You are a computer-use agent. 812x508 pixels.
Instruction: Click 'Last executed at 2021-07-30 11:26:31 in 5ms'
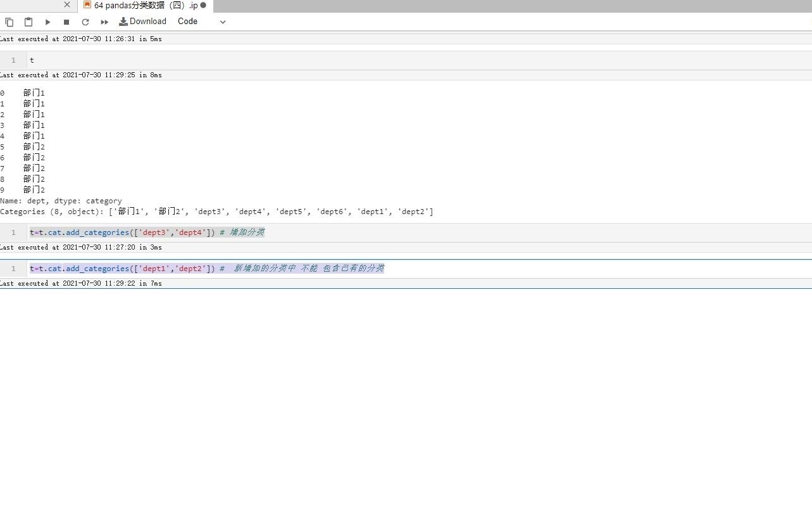pyautogui.click(x=81, y=39)
